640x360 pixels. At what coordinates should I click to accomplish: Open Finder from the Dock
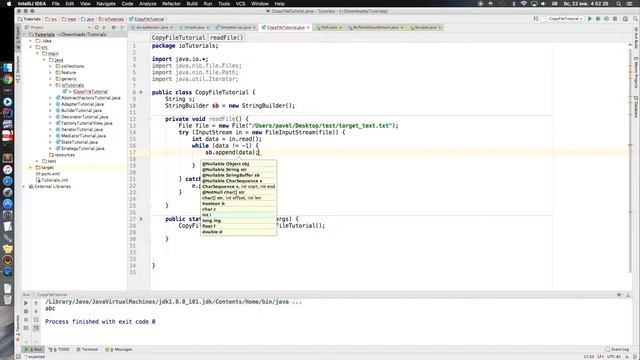coord(7,68)
